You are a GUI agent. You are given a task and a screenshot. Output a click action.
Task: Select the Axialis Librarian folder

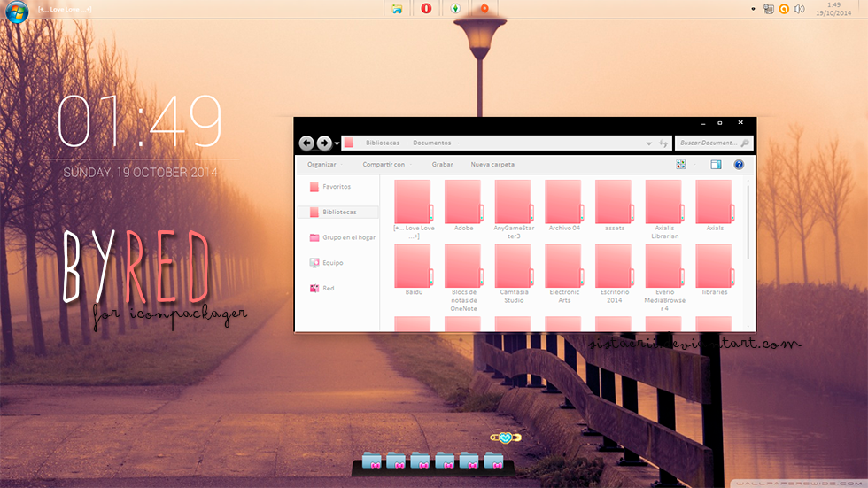[x=664, y=209]
